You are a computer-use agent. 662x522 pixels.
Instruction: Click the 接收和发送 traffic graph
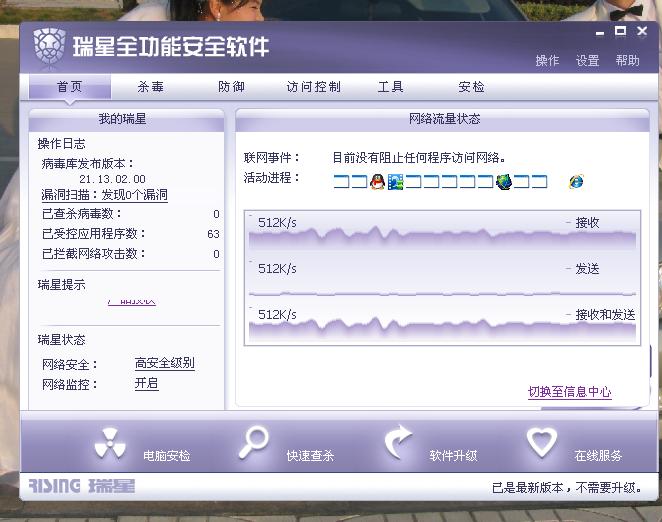442,324
